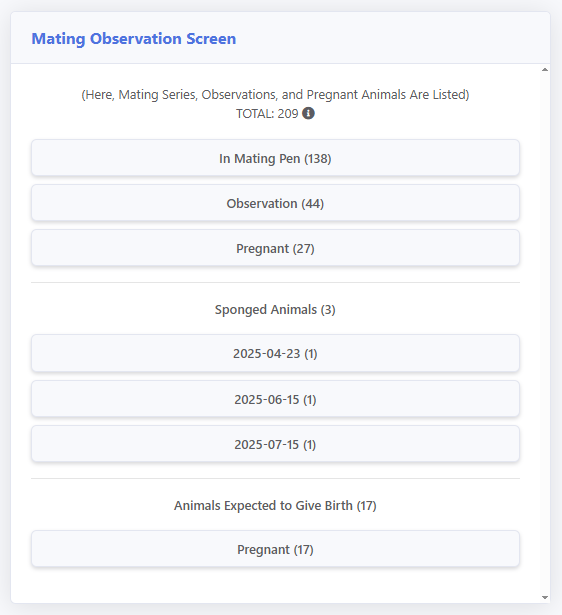Click the info icon beside TOTAL: 209
Viewport: 562px width, 615px height.
pos(308,113)
